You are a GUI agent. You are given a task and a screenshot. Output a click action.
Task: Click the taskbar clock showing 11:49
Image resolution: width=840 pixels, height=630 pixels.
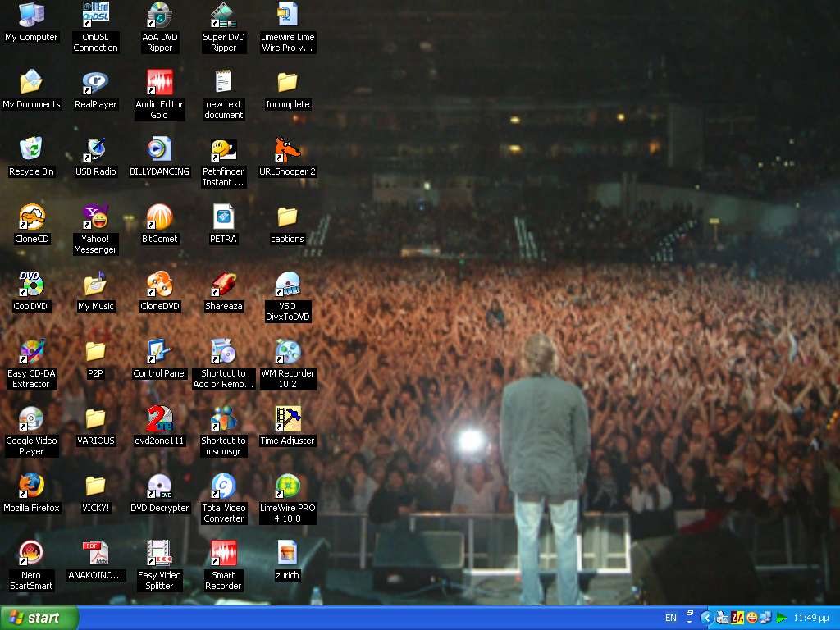pyautogui.click(x=810, y=618)
